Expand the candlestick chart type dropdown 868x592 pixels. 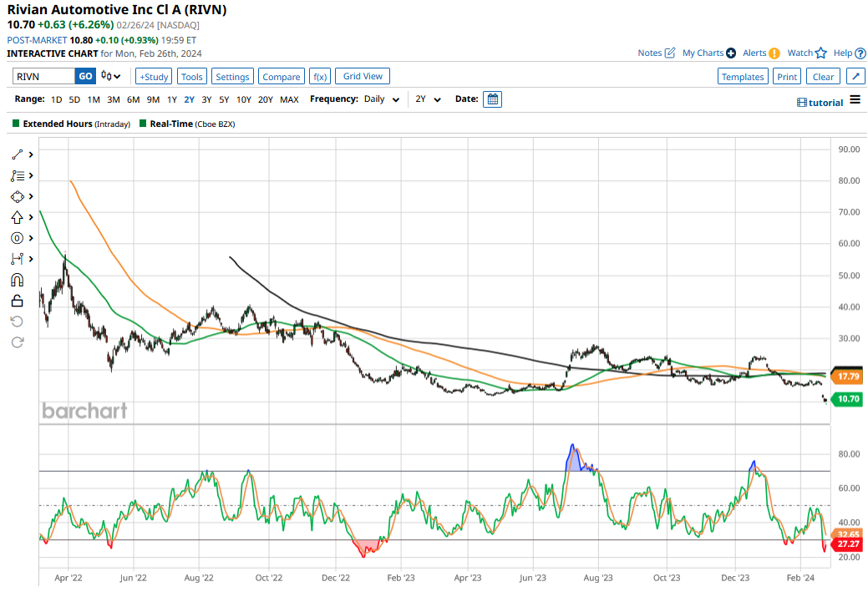coord(111,77)
